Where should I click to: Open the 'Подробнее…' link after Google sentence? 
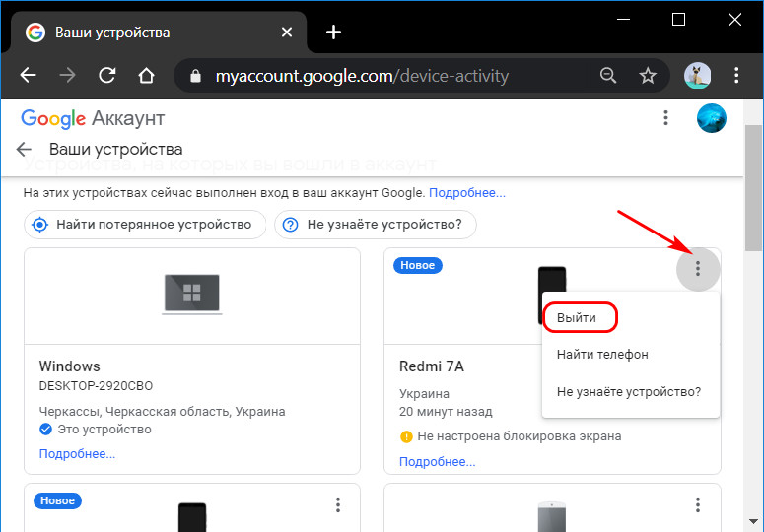[x=467, y=193]
